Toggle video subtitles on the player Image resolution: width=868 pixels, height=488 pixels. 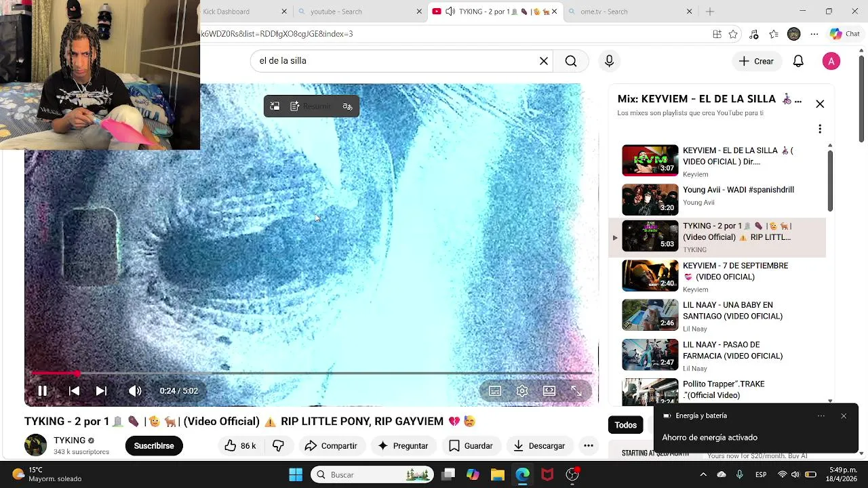click(495, 391)
